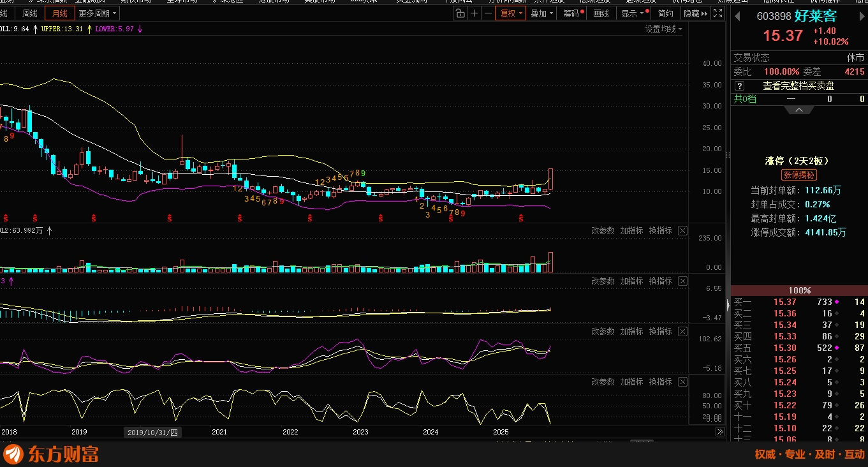The height and width of the screenshot is (467, 868).
Task: Go to previous stock with left arrow
Action: [x=738, y=16]
